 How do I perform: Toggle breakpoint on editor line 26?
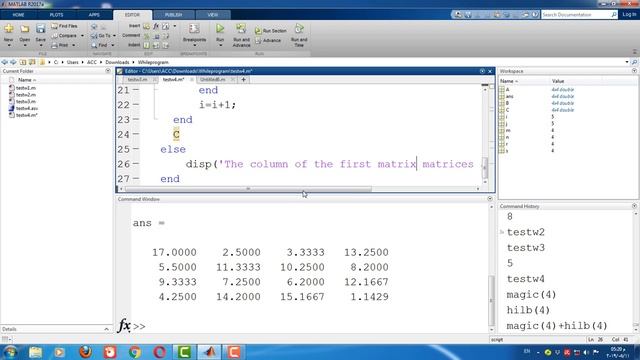(x=136, y=163)
